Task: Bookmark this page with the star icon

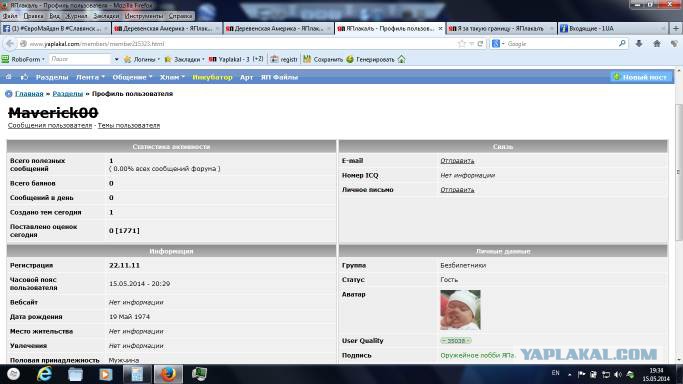Action: (x=462, y=44)
